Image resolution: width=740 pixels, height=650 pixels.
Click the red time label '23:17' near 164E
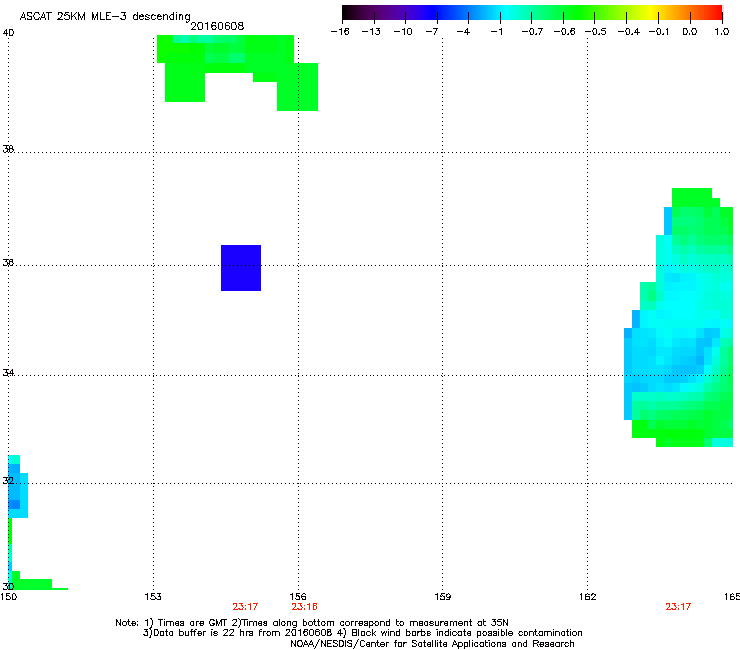click(x=678, y=607)
